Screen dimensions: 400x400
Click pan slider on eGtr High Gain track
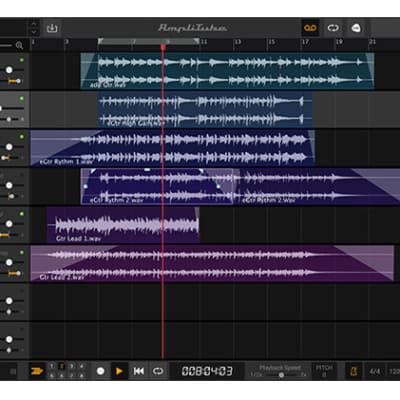point(9,119)
